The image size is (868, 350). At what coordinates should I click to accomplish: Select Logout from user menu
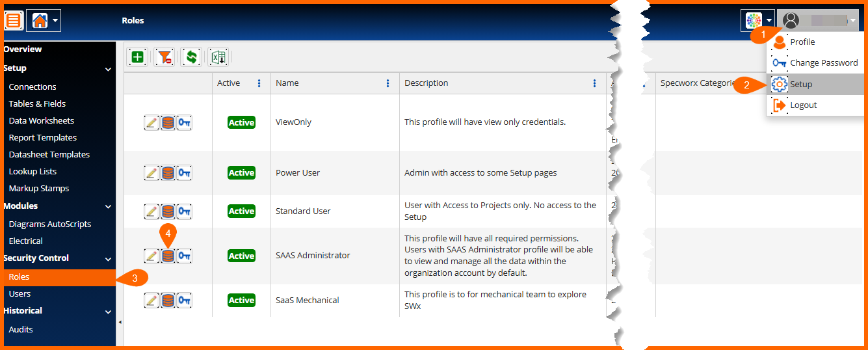click(815, 105)
